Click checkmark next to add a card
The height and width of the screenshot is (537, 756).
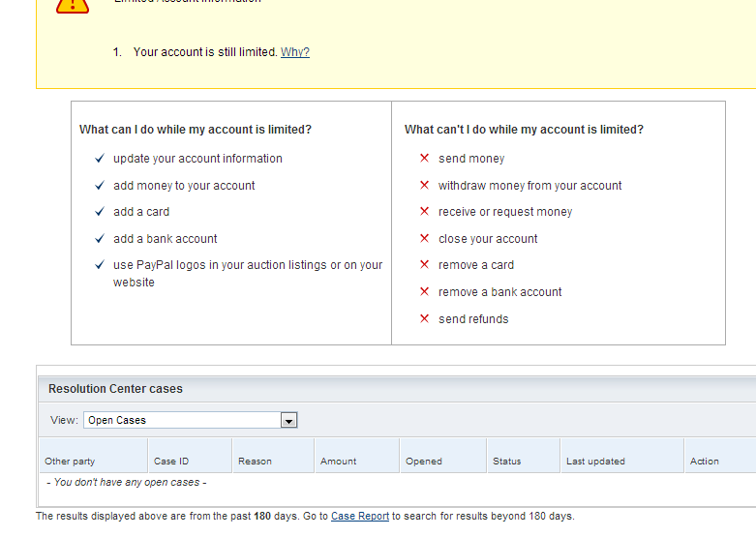coord(99,212)
